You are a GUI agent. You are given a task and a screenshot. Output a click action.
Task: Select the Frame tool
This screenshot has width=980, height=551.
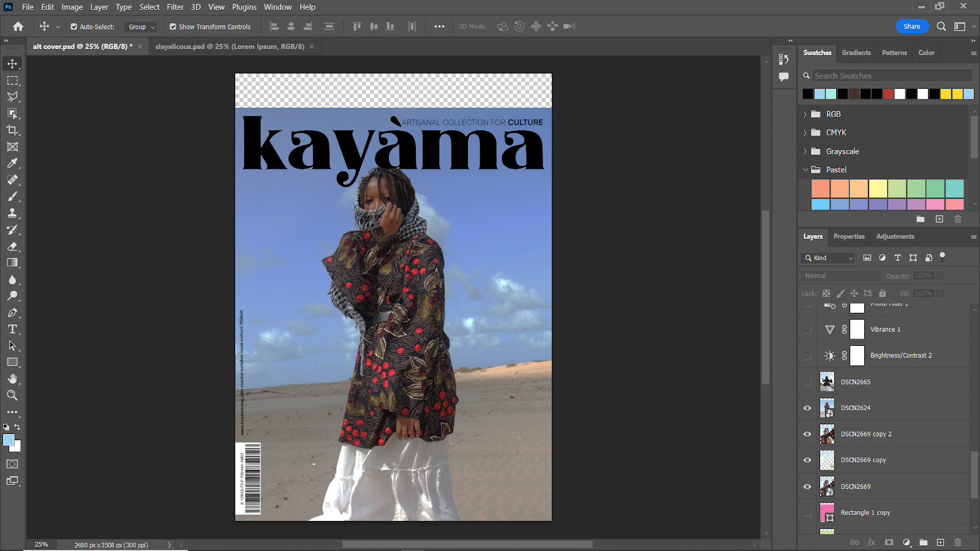(12, 146)
